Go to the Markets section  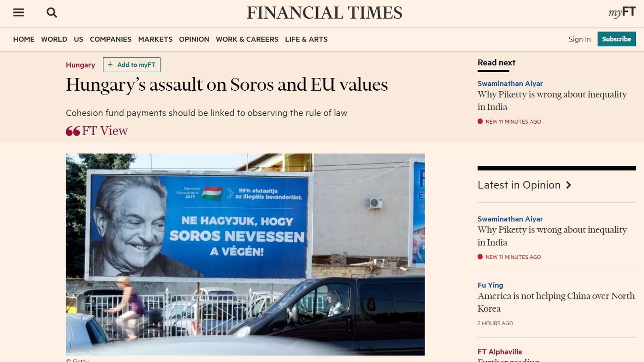[155, 39]
